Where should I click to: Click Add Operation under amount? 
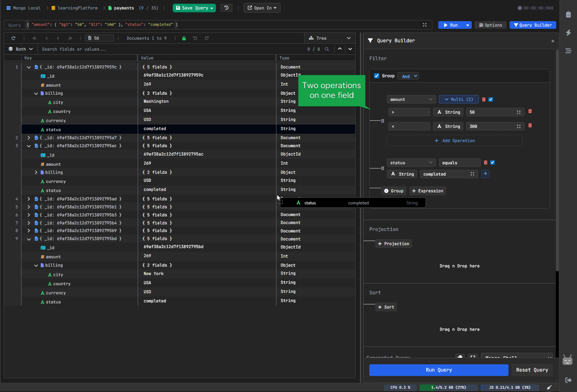455,141
